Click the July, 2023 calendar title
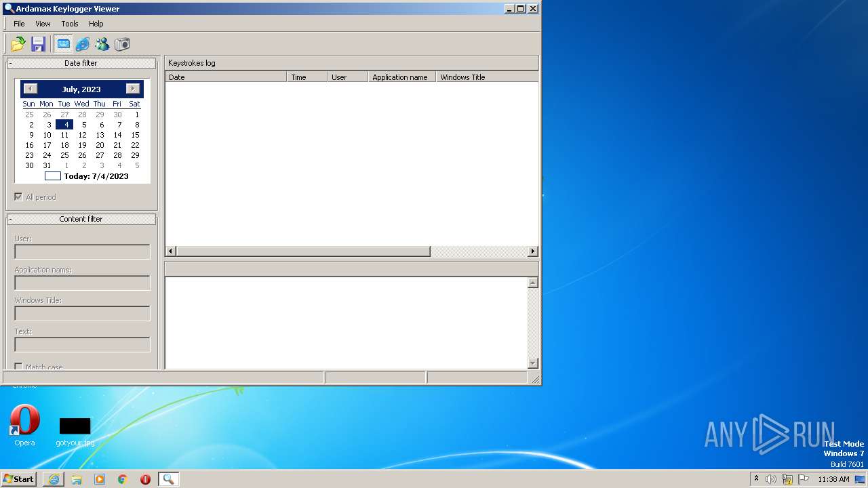Viewport: 868px width, 488px height. pyautogui.click(x=81, y=89)
